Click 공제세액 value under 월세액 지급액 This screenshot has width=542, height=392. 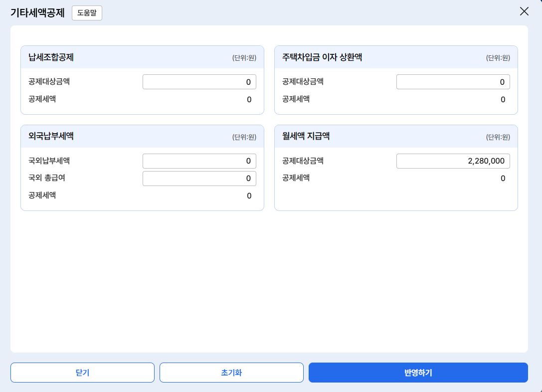pyautogui.click(x=503, y=179)
